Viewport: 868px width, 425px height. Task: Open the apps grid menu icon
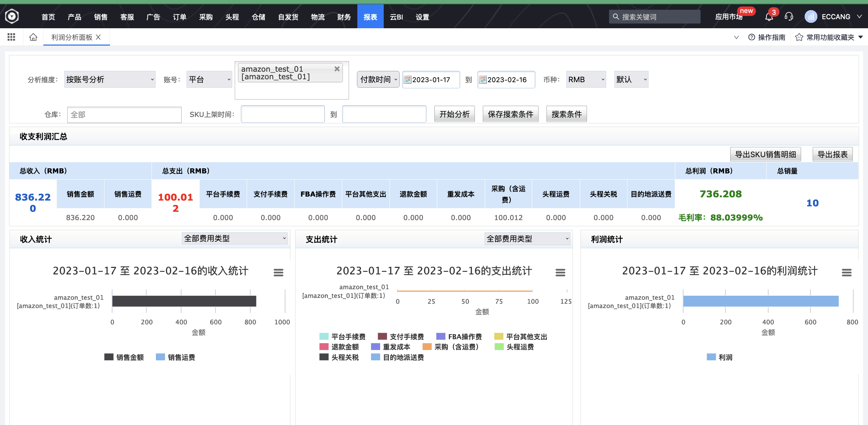coord(11,37)
